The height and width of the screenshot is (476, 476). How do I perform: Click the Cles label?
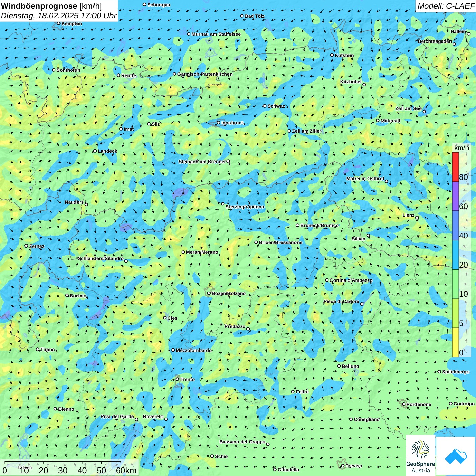tap(172, 318)
